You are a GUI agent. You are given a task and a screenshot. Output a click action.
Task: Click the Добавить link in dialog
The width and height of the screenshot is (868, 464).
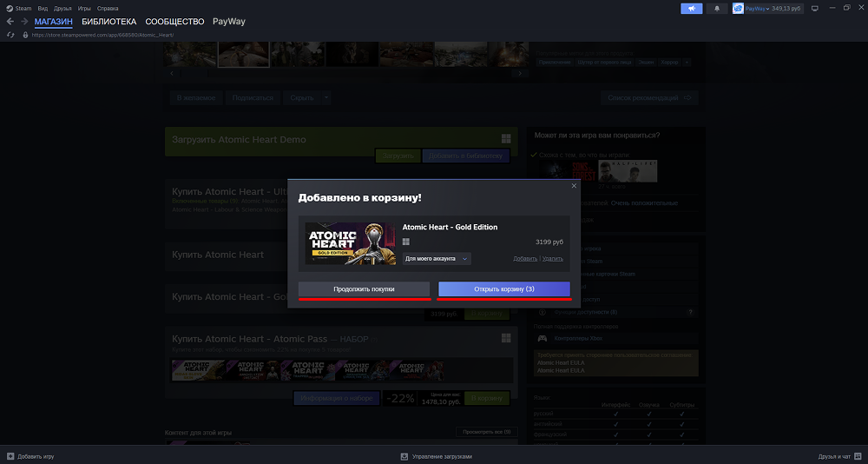coord(525,258)
